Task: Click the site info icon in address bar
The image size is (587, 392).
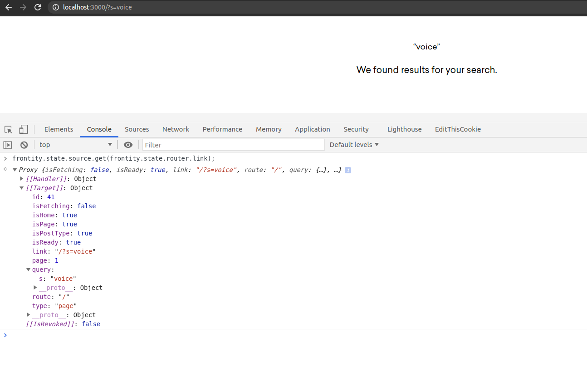Action: (x=56, y=7)
